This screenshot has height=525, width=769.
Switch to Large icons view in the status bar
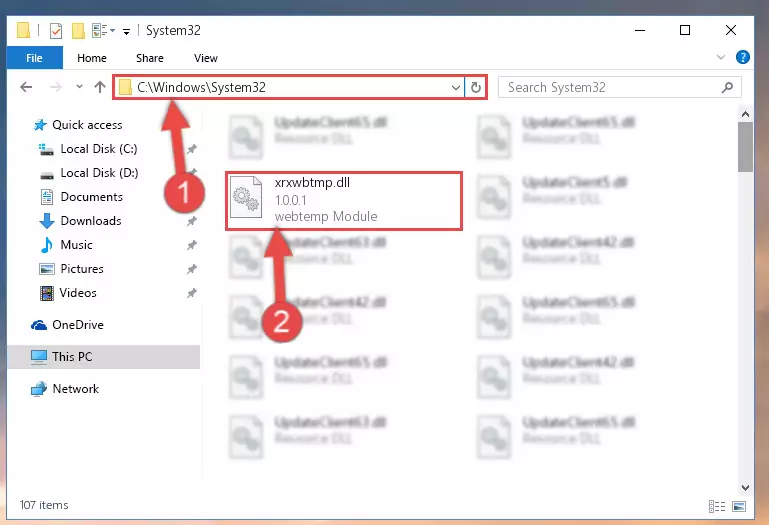[x=739, y=506]
